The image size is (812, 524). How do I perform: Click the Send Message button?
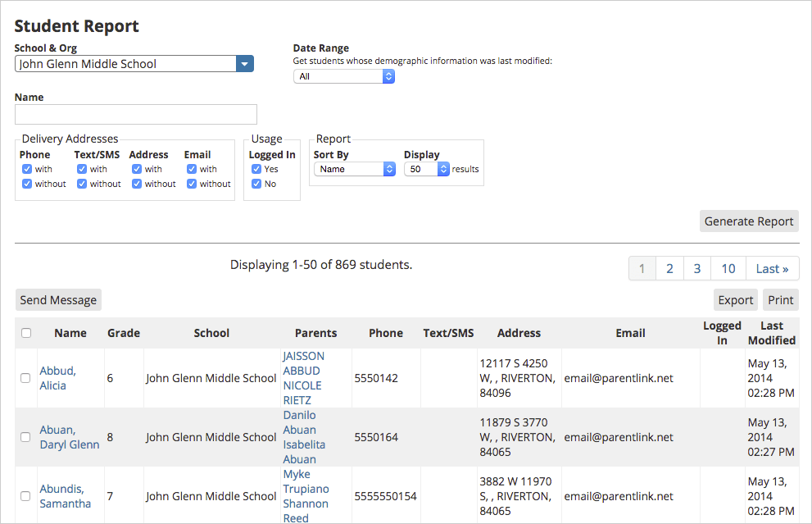click(57, 299)
